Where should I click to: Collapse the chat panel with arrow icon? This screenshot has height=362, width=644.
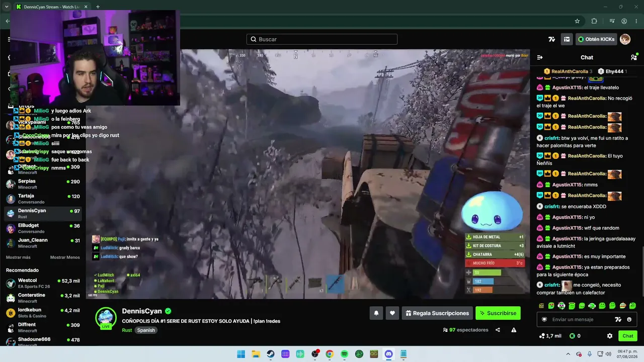pos(540,57)
